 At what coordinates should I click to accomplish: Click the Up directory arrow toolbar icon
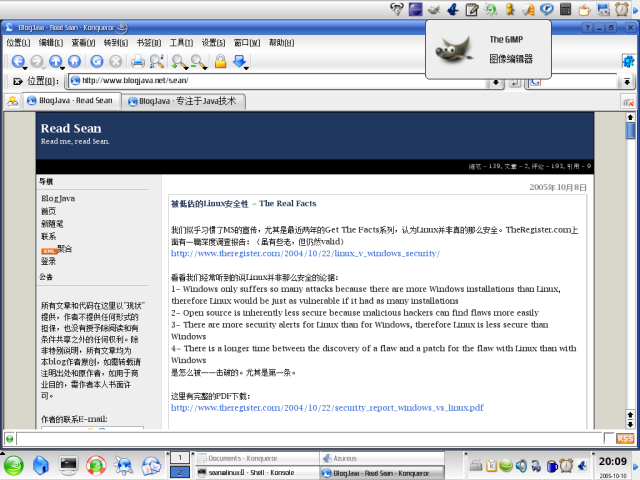(55, 61)
